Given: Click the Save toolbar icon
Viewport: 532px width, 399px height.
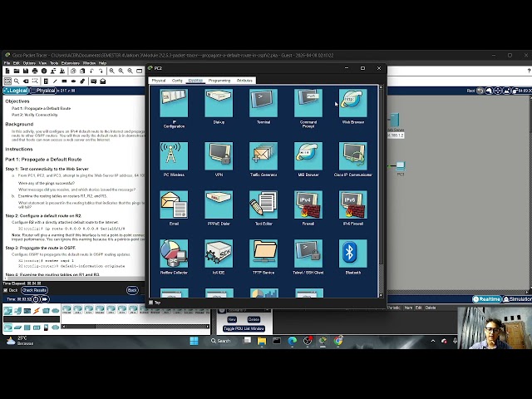Looking at the screenshot, I should pyautogui.click(x=26, y=71).
